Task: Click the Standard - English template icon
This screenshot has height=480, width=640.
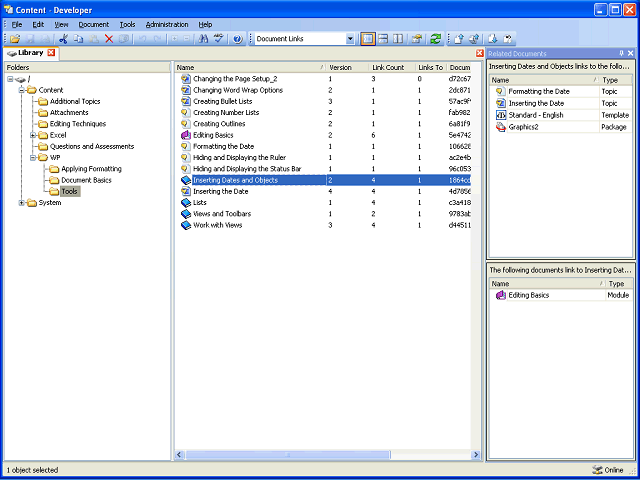Action: click(x=500, y=115)
